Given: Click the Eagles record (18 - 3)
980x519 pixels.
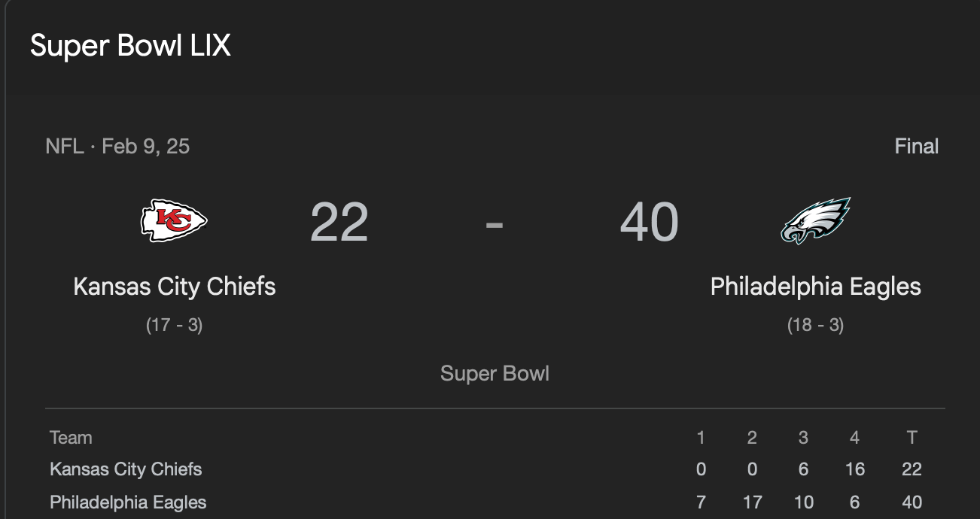Looking at the screenshot, I should pos(816,325).
